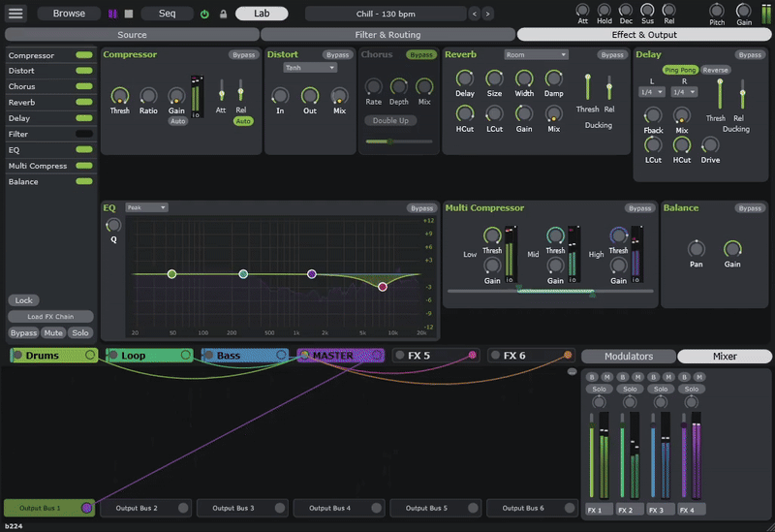775x532 pixels.
Task: Click the Load FX Chain button
Action: [x=50, y=317]
